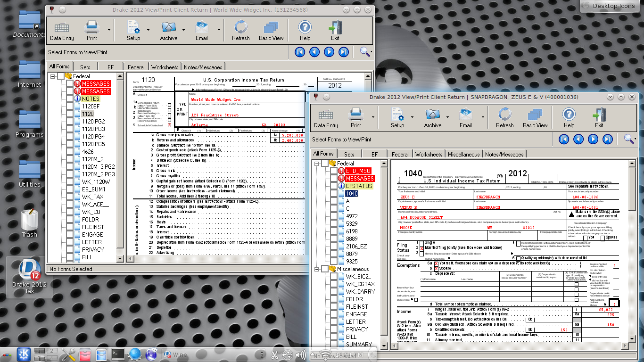Open Federal tab in World Wide Widget window
This screenshot has height=362, width=644.
[x=136, y=67]
